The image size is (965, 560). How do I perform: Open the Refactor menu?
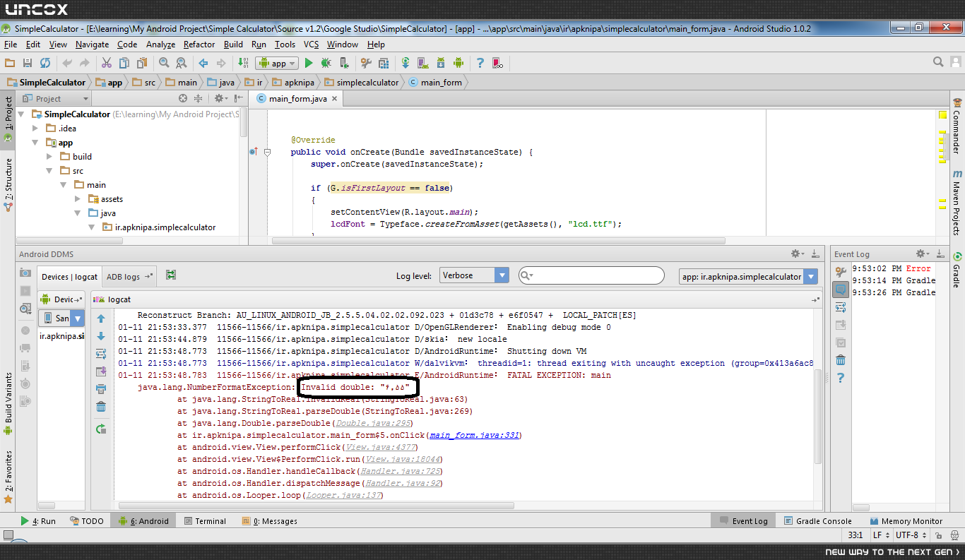pyautogui.click(x=199, y=44)
